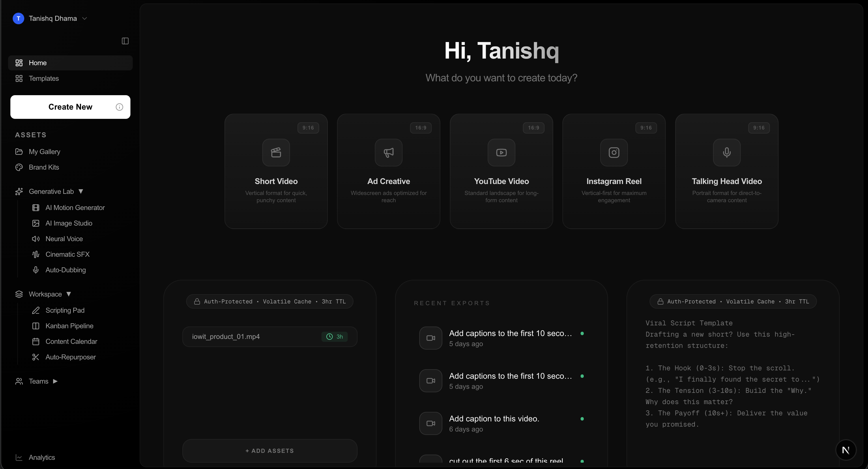Viewport: 868px width, 469px height.
Task: Click the green 3h TTL badge
Action: coord(334,337)
